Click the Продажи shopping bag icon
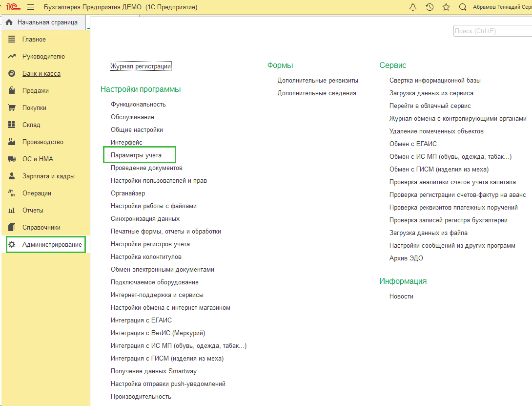 pyautogui.click(x=12, y=90)
